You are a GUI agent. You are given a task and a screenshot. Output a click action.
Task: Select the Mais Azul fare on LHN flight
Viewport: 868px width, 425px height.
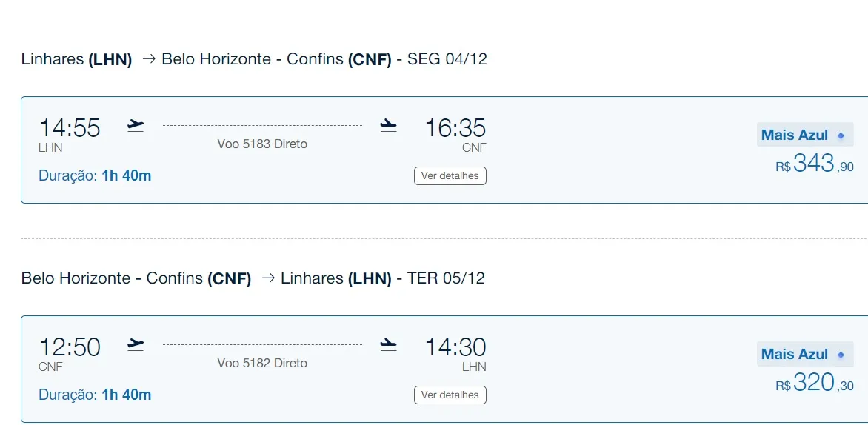[x=805, y=135]
